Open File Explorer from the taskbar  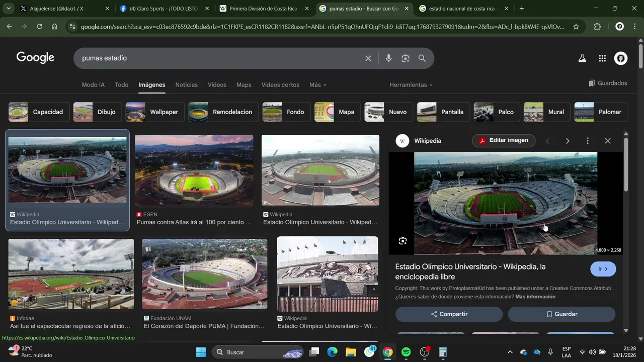(x=351, y=352)
